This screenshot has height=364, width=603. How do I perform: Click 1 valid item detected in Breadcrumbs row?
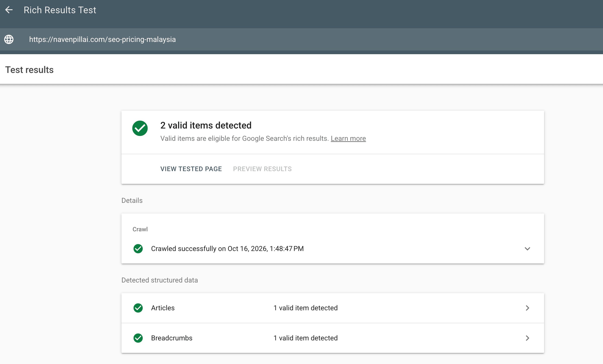click(x=305, y=338)
